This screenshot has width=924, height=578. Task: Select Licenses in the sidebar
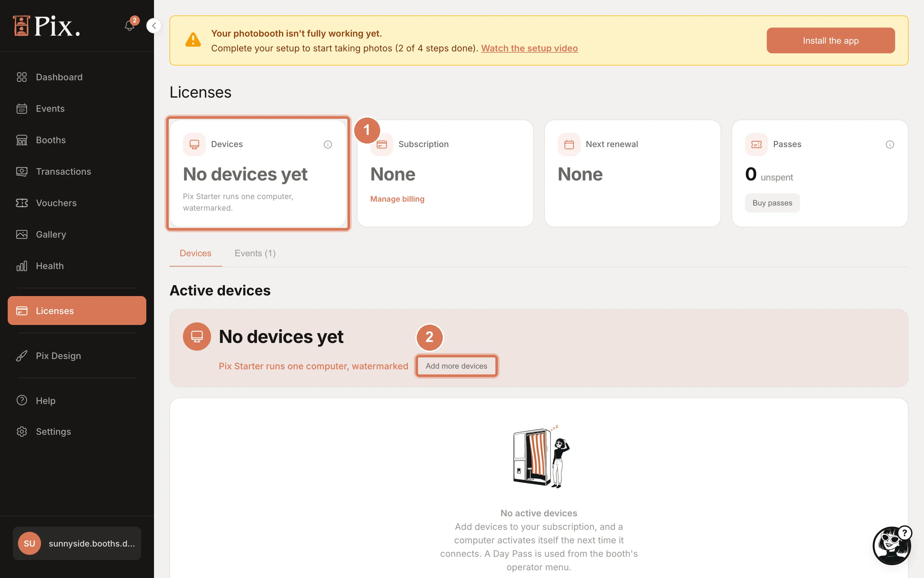click(77, 311)
